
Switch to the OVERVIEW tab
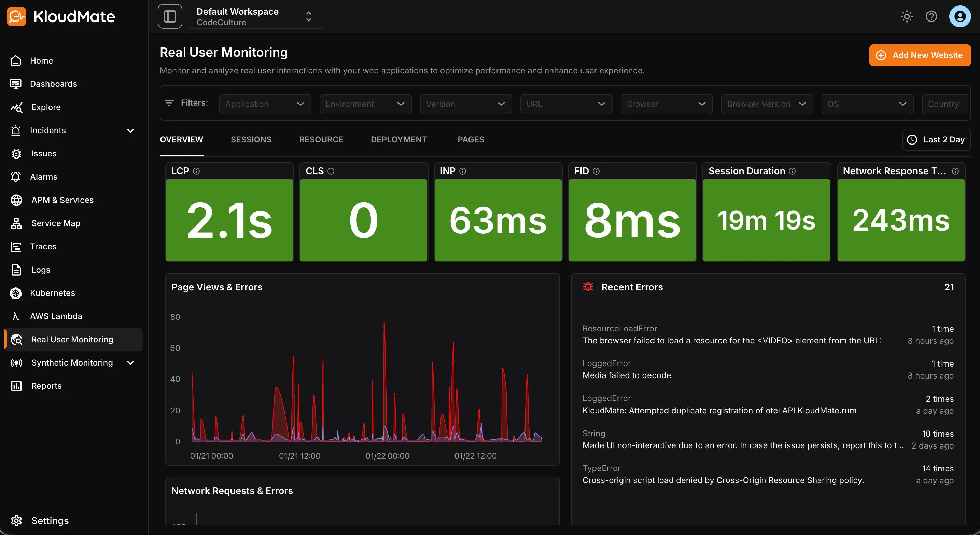[181, 140]
